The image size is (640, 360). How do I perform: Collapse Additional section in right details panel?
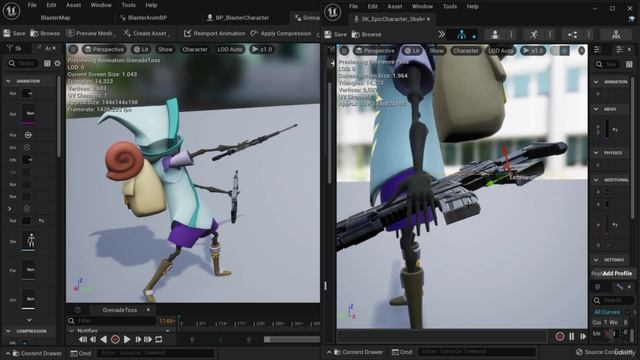[x=596, y=180]
